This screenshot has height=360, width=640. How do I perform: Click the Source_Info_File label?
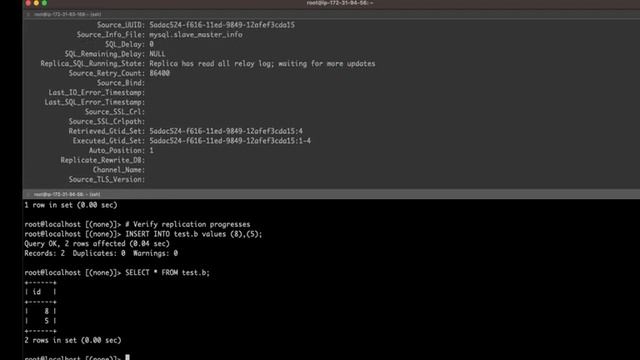pyautogui.click(x=111, y=35)
